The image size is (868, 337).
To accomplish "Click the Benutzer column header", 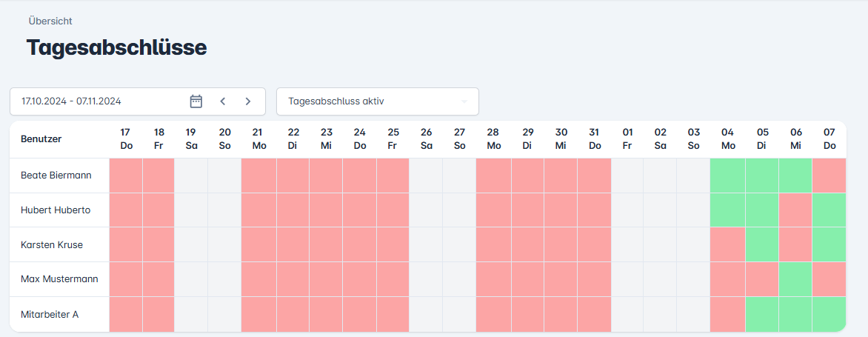I will tap(41, 139).
